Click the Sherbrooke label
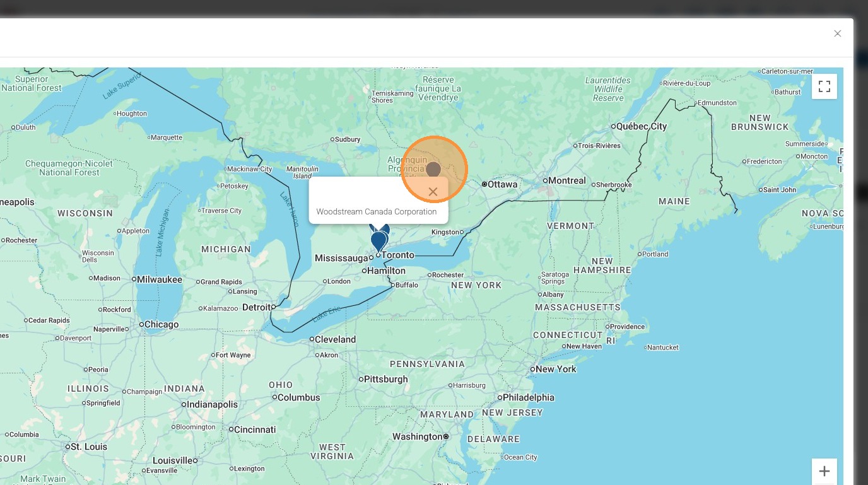Viewport: 868px width, 485px height. point(614,185)
